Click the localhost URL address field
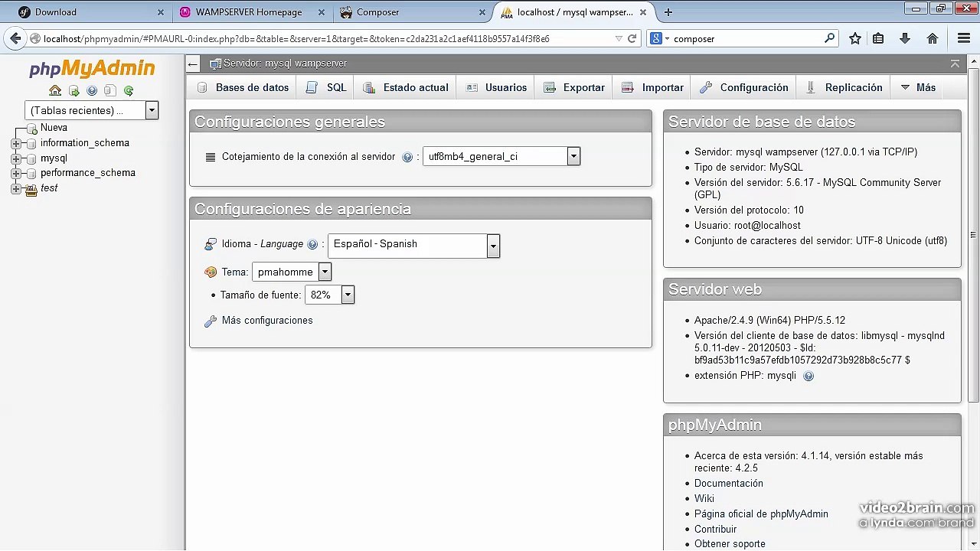Image resolution: width=980 pixels, height=551 pixels. (x=325, y=38)
